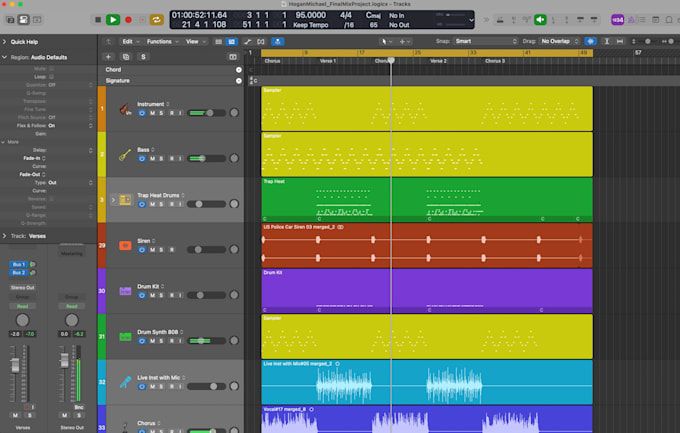Toggle the yellow Cycle mode button
680x433 pixels.
point(157,20)
